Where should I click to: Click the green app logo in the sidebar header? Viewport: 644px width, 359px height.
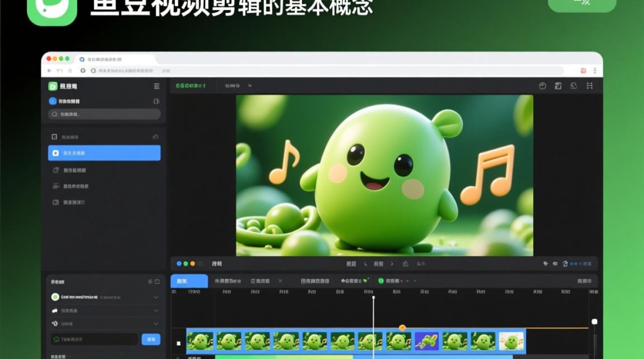(53, 86)
